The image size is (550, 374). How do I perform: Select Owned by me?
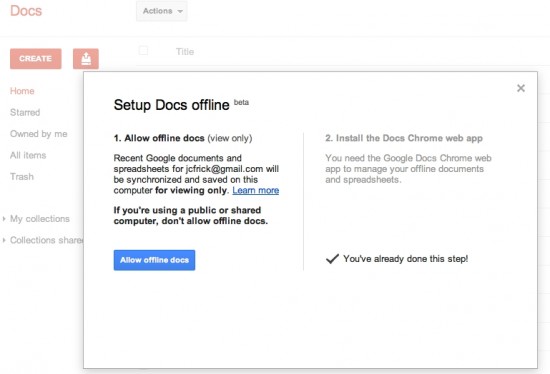[39, 134]
